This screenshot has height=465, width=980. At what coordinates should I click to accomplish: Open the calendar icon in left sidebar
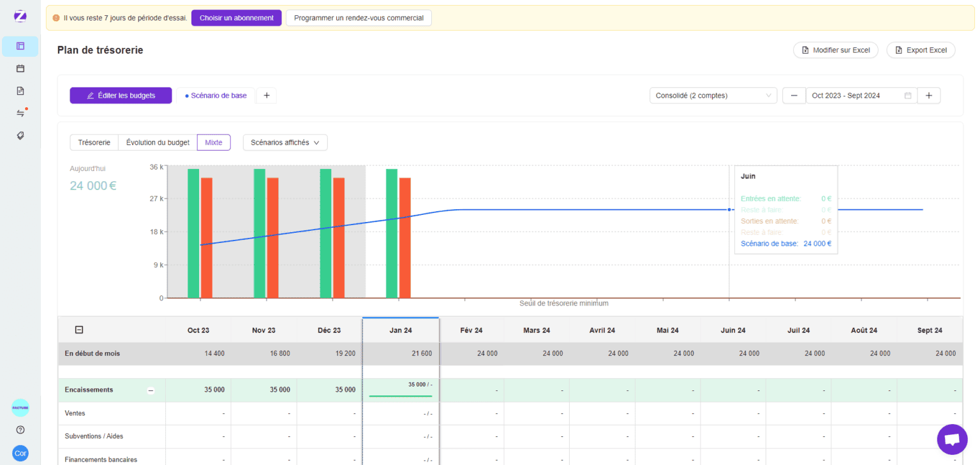coord(20,68)
